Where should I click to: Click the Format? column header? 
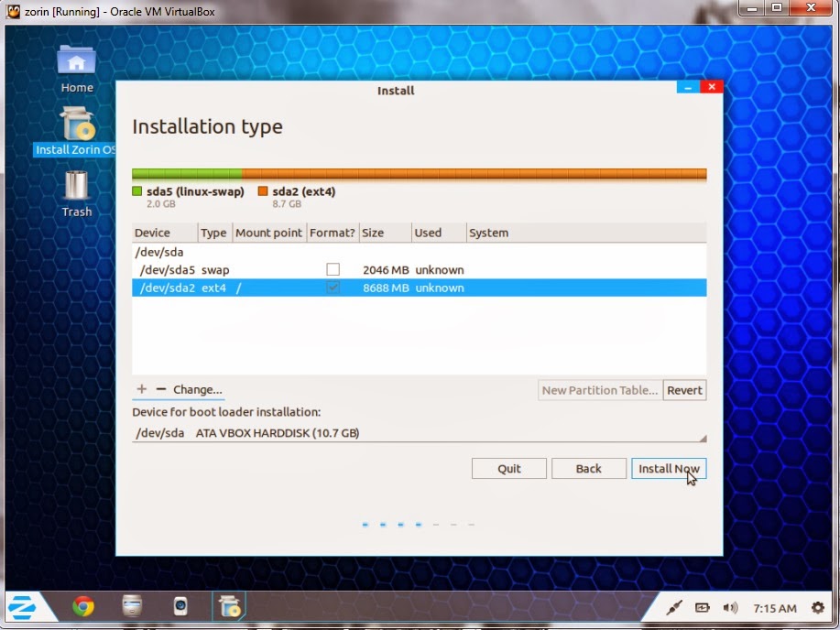(x=333, y=233)
